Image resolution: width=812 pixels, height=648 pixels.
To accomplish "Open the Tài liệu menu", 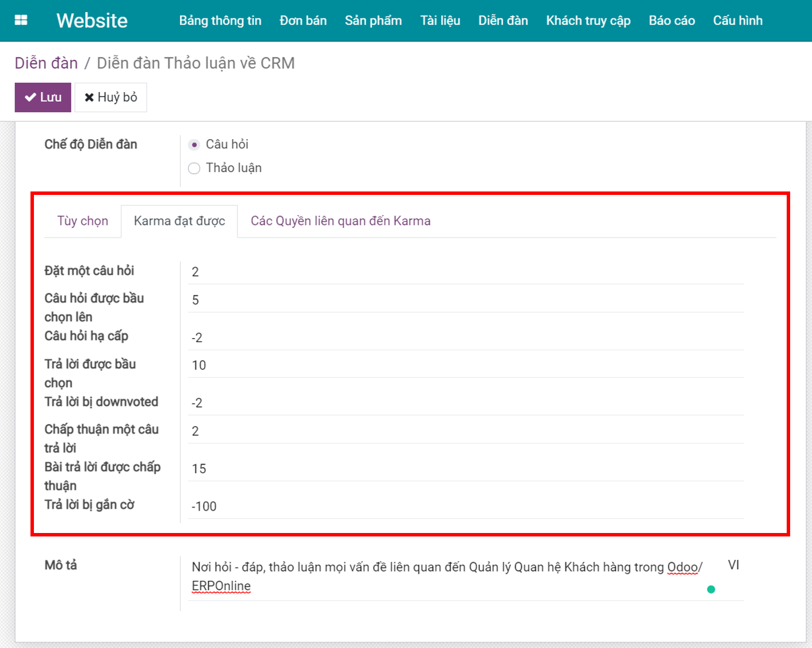I will pyautogui.click(x=440, y=21).
